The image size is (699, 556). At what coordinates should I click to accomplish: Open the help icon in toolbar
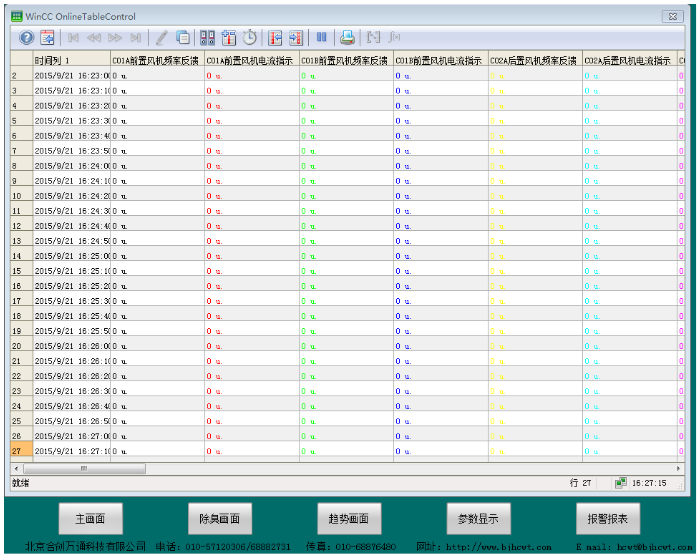tap(26, 38)
